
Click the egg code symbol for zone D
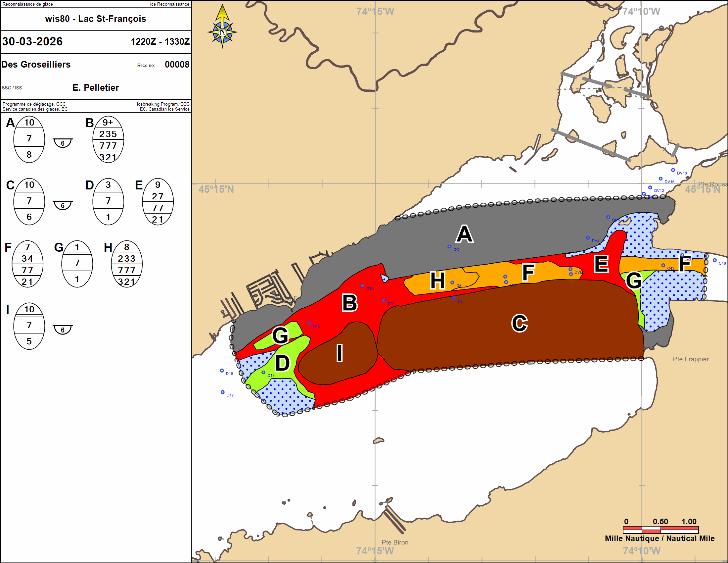tap(108, 202)
